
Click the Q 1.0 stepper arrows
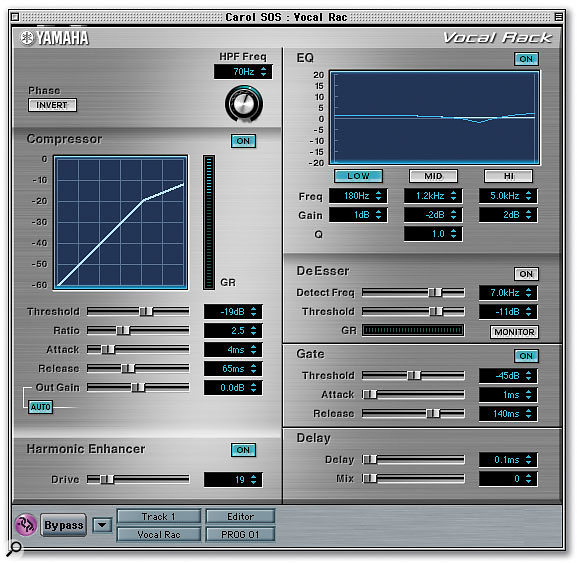(x=453, y=234)
